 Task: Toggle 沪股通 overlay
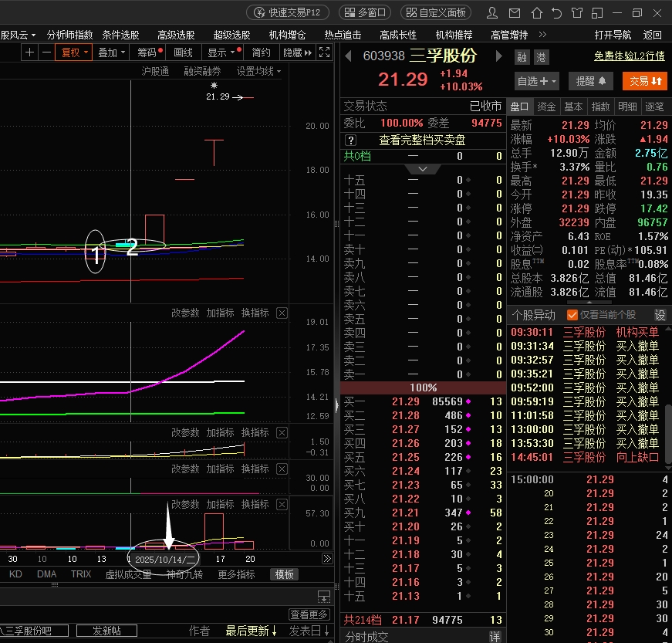[x=155, y=71]
